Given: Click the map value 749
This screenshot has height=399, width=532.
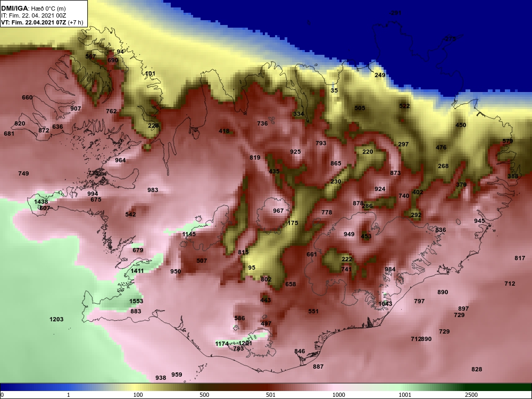Looking at the screenshot, I should 23,174.
